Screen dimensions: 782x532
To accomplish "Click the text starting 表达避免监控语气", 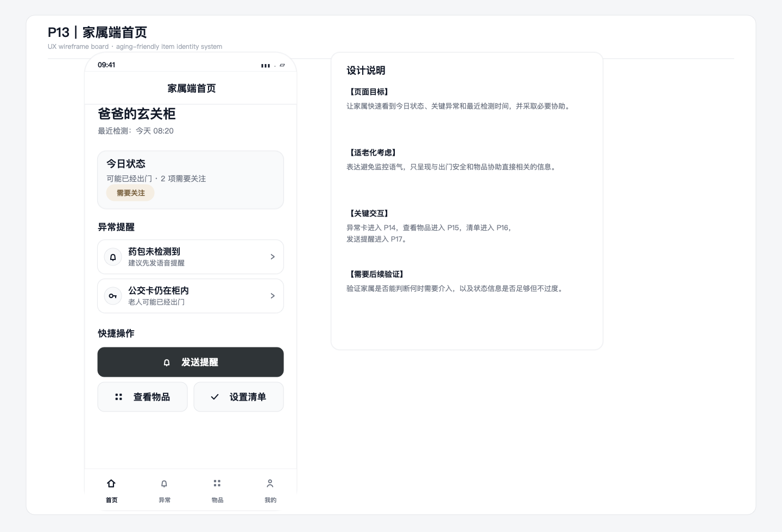I will tap(452, 167).
